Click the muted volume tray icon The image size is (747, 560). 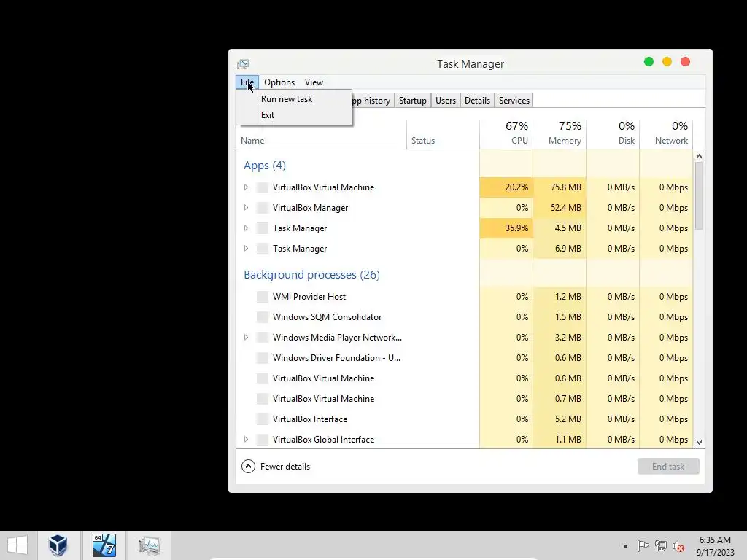click(x=678, y=546)
